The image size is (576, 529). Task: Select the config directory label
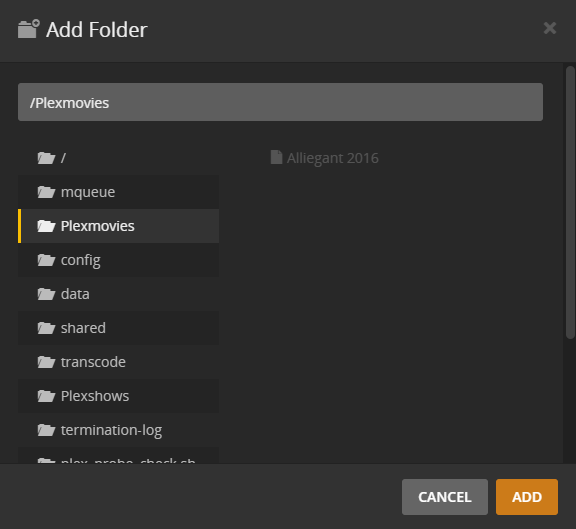pos(80,260)
